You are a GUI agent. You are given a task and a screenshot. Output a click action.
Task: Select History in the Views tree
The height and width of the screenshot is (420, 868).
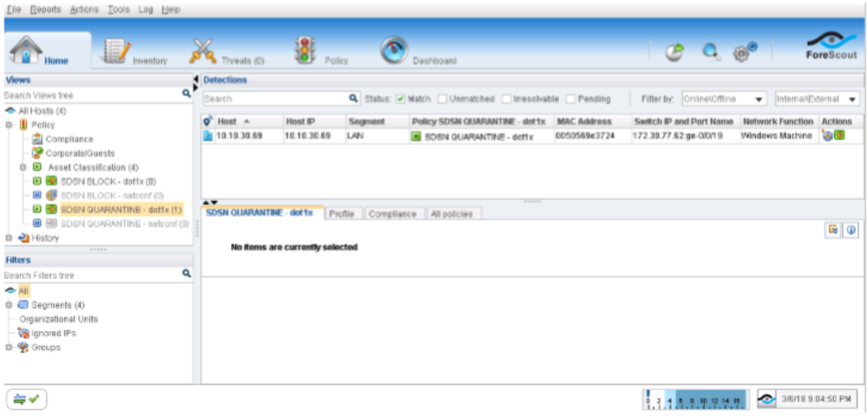[x=45, y=238]
